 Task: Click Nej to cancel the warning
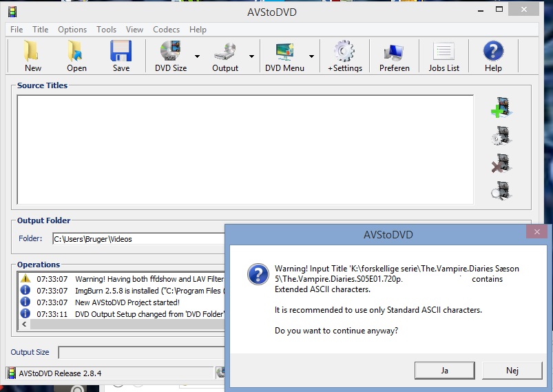tap(512, 371)
